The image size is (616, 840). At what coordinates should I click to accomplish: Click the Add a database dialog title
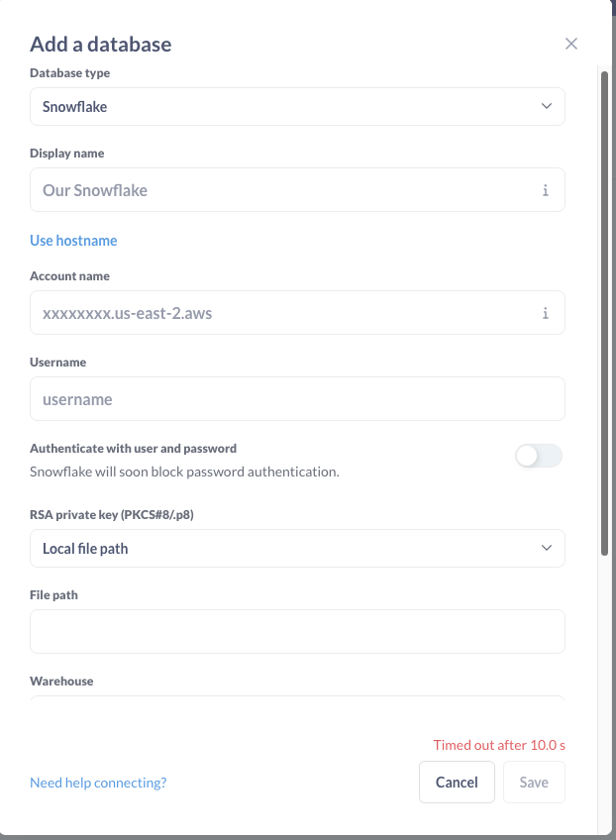[x=101, y=45]
